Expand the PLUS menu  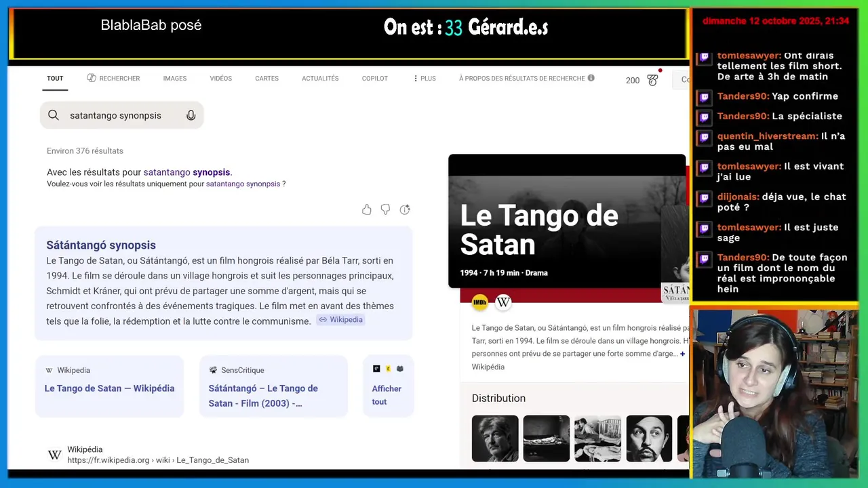tap(425, 79)
